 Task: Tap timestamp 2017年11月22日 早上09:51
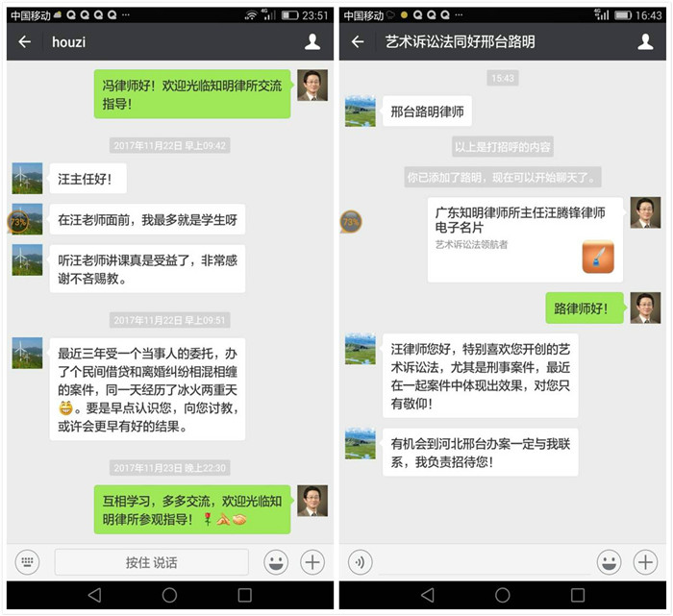click(169, 320)
